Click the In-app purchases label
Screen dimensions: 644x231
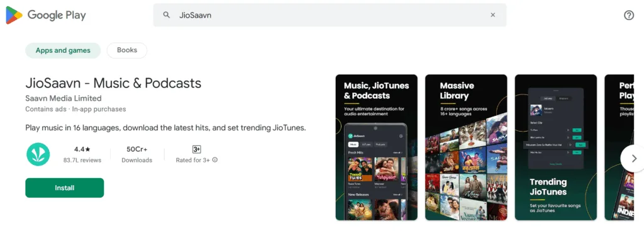[x=99, y=110]
